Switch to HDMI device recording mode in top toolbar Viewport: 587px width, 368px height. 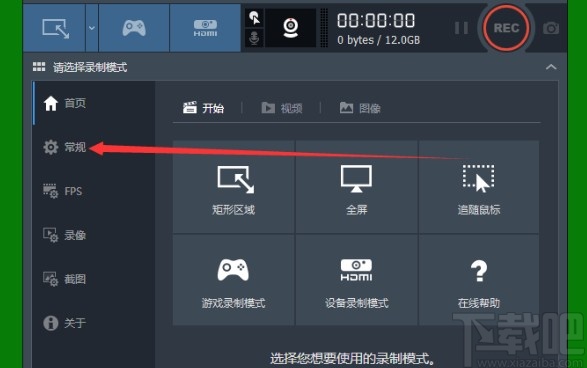[205, 28]
